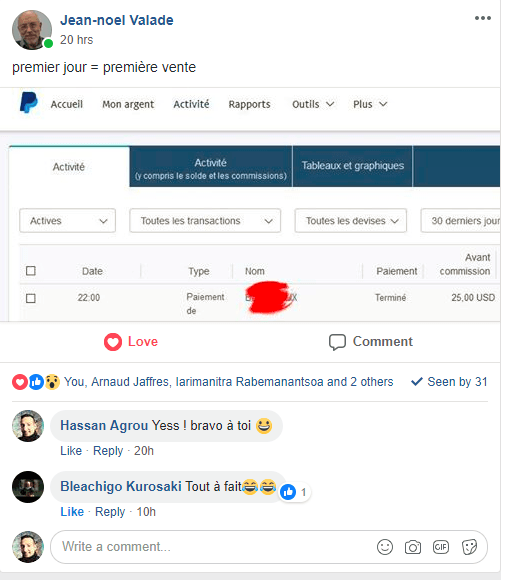Tick the checkbox for the 22:00 transaction
506x580 pixels.
pyautogui.click(x=31, y=298)
